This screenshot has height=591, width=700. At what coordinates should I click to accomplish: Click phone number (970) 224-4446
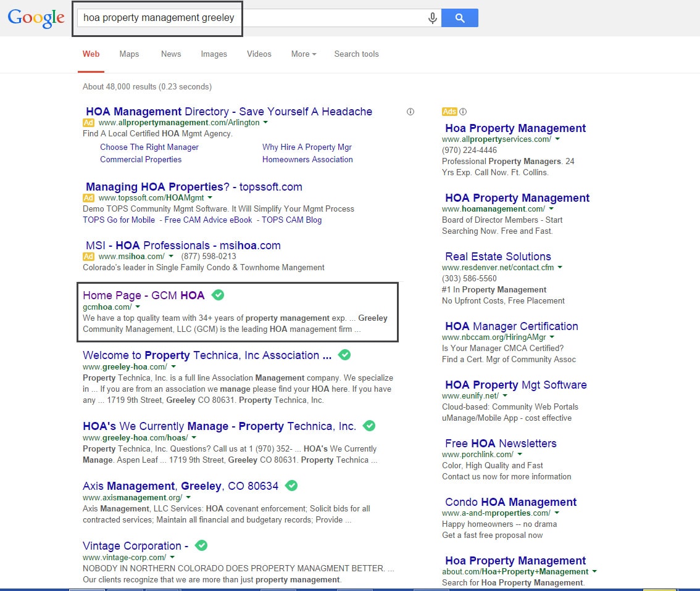click(x=469, y=151)
